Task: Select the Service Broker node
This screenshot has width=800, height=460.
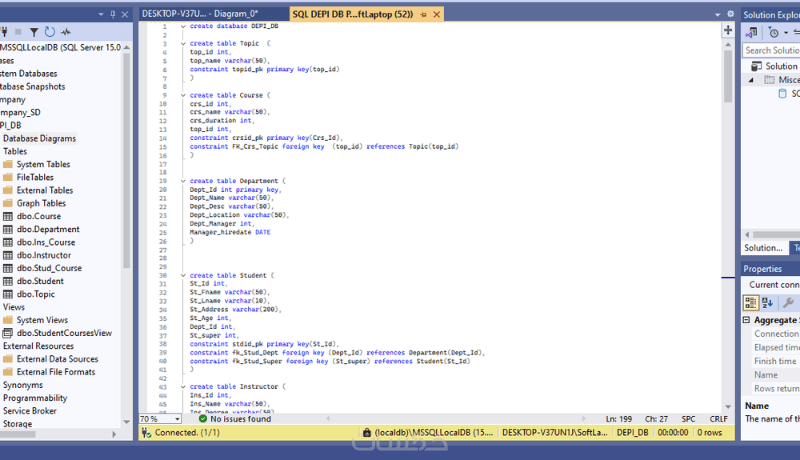Action: [x=30, y=411]
